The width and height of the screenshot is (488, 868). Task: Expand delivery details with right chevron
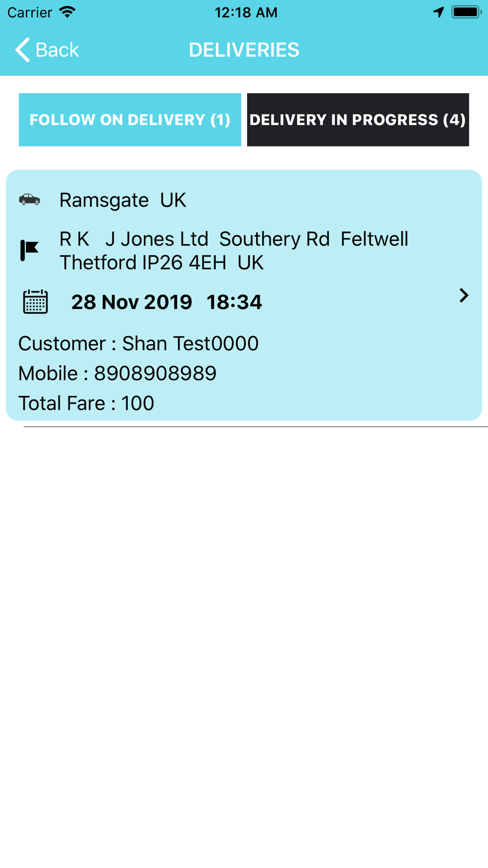[x=464, y=295]
